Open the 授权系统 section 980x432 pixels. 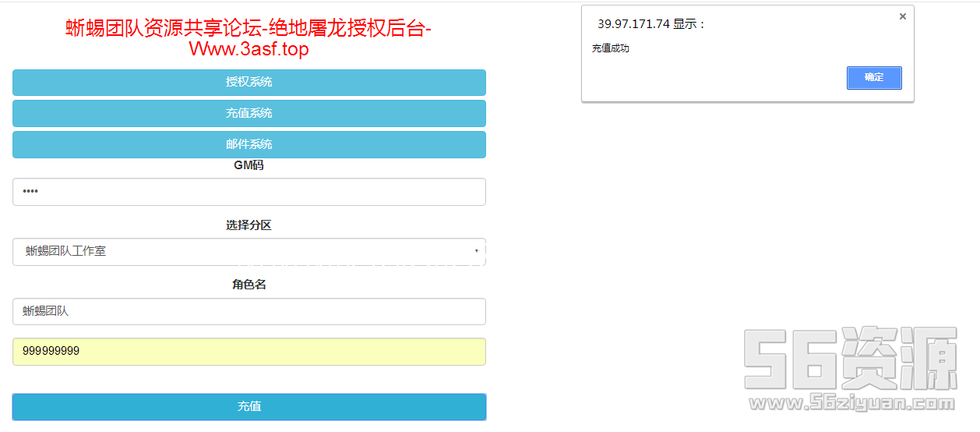(x=249, y=82)
